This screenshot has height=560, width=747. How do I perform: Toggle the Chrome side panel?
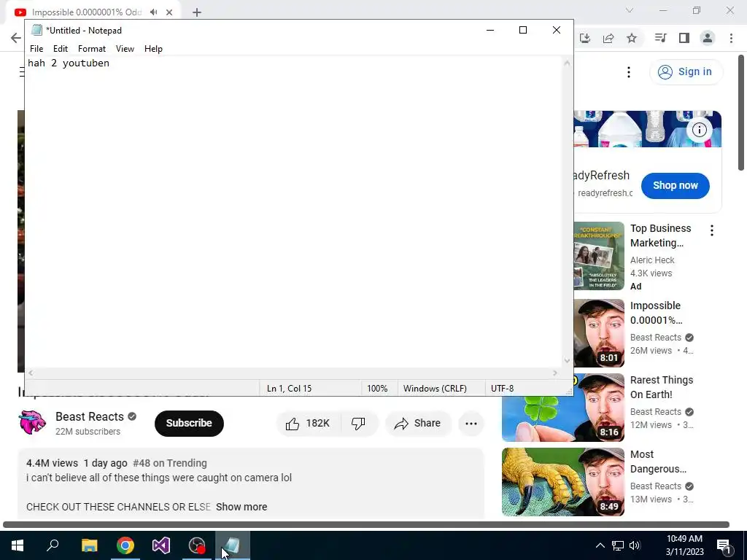684,38
